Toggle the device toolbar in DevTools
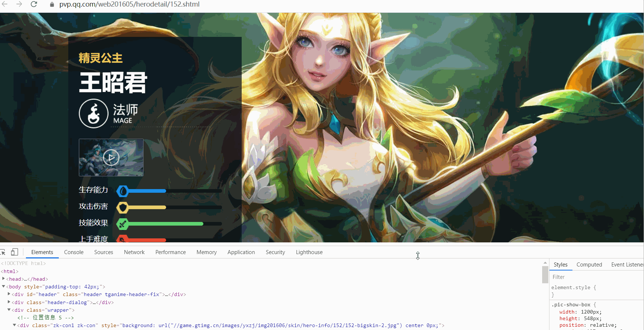The height and width of the screenshot is (330, 644). coord(15,252)
